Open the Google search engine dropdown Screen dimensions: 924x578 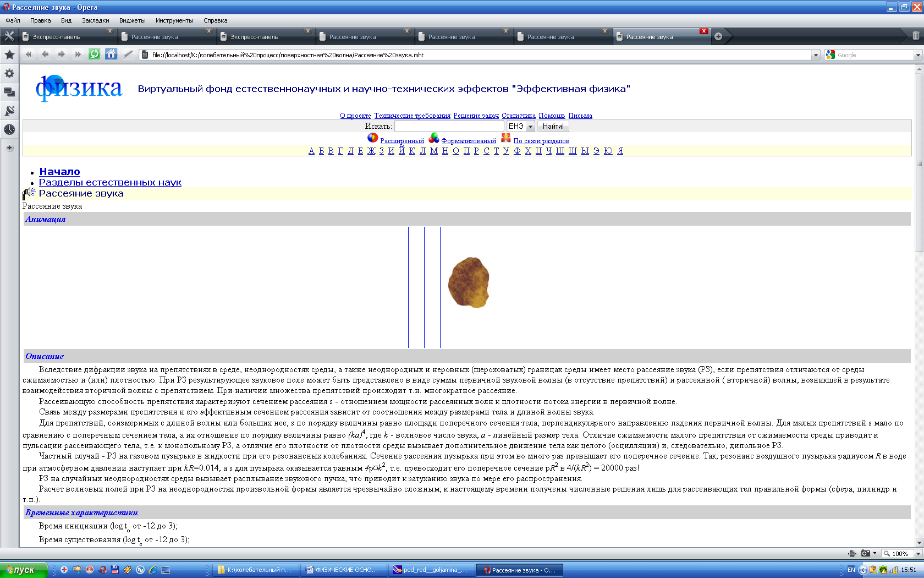pyautogui.click(x=917, y=55)
